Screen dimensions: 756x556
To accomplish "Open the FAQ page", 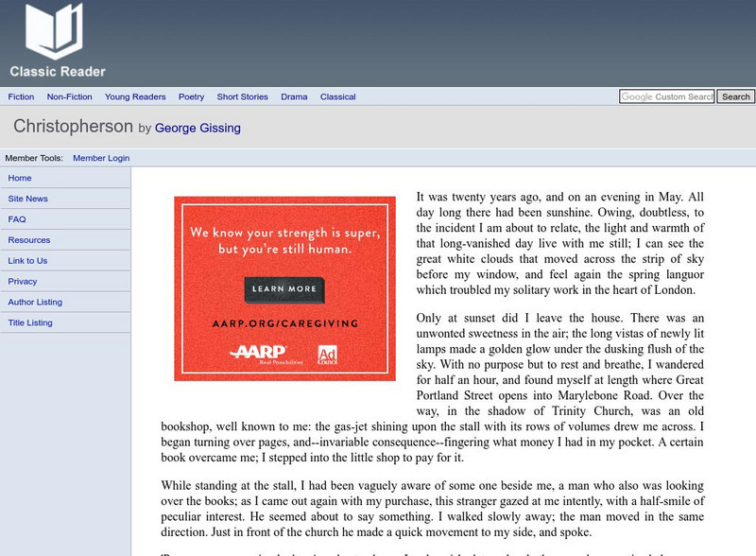I will click(x=17, y=219).
